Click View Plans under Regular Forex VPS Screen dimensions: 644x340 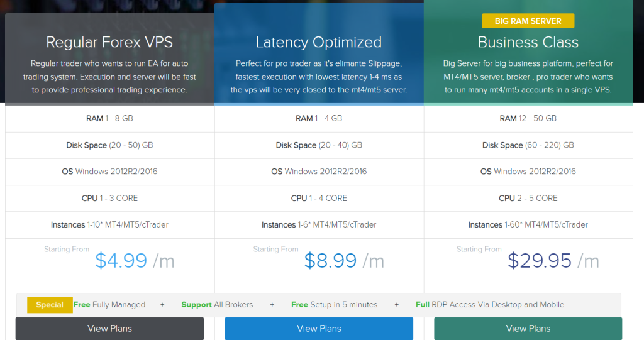click(109, 328)
